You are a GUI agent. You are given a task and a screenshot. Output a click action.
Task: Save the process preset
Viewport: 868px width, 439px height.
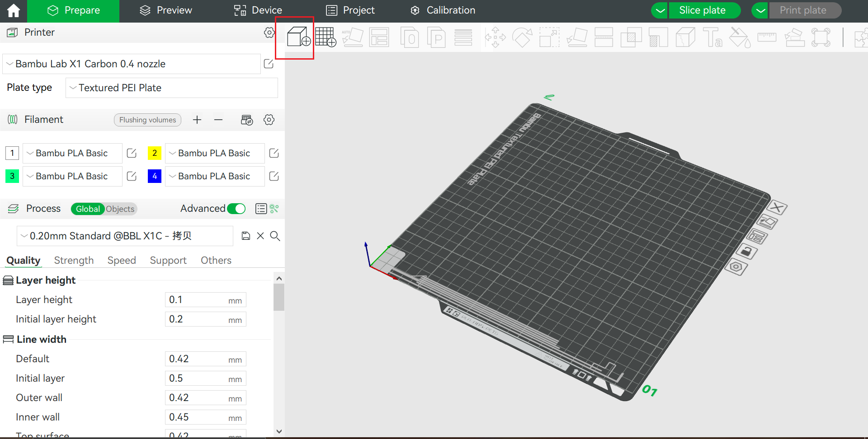246,236
